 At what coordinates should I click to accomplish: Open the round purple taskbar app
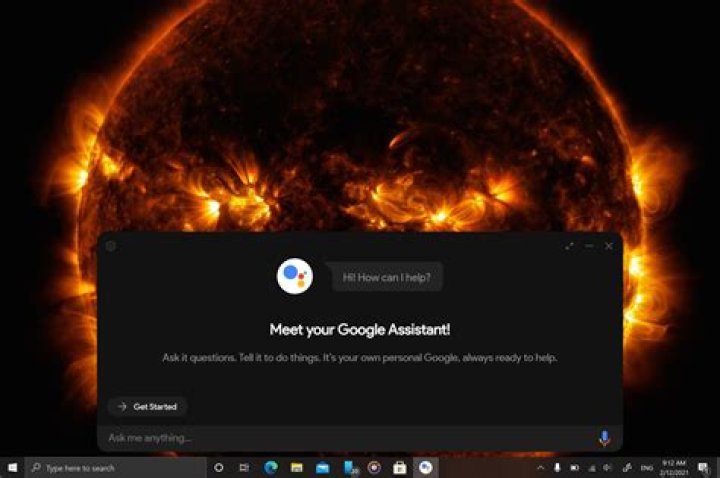point(374,467)
